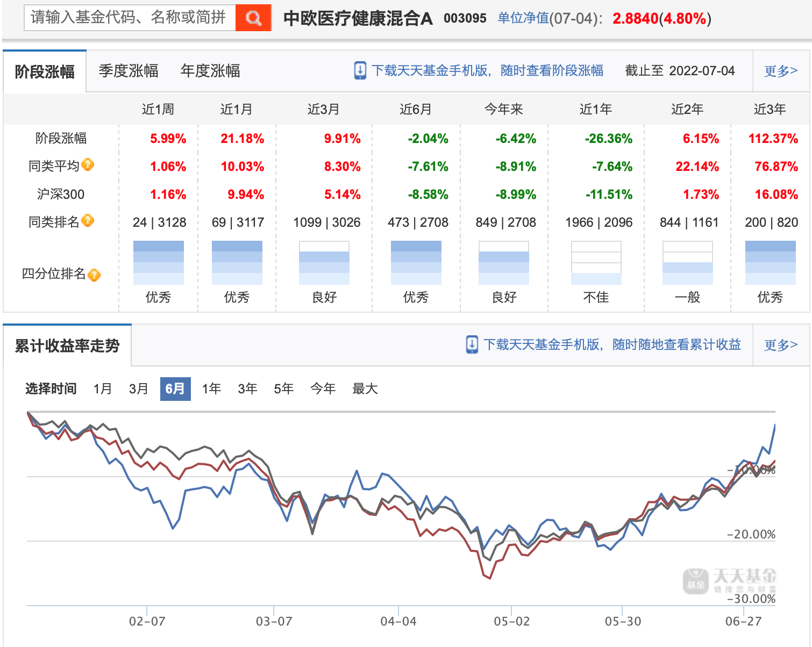Viewport: 812px width, 647px height.
Task: Click phone download icon in 累计收益率走势 header
Action: (472, 344)
